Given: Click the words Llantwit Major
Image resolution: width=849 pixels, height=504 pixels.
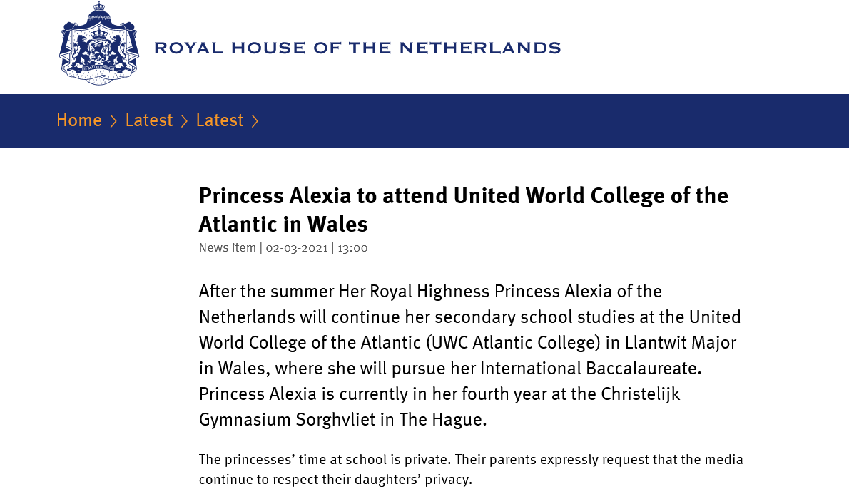Looking at the screenshot, I should 681,343.
